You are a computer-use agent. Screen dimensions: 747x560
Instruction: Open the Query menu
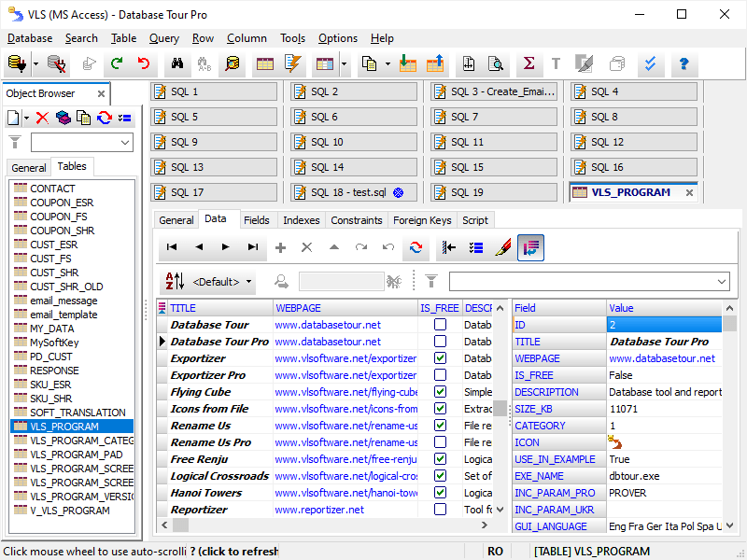(x=164, y=38)
